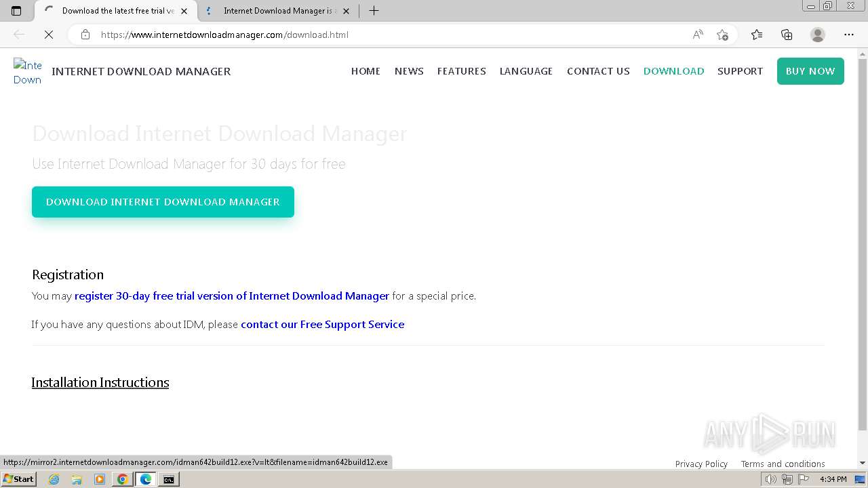Viewport: 868px width, 488px height.
Task: Open register 30-day free trial link
Action: 232,296
